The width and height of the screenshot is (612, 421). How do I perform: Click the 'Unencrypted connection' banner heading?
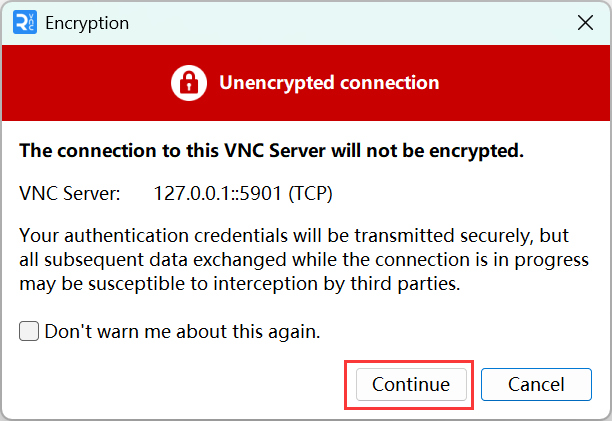coord(329,83)
